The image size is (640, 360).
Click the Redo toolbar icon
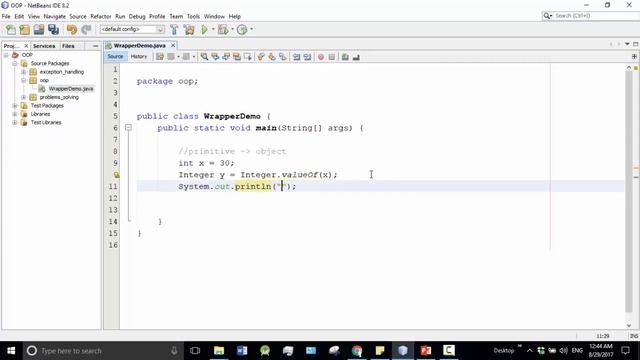tap(86, 29)
